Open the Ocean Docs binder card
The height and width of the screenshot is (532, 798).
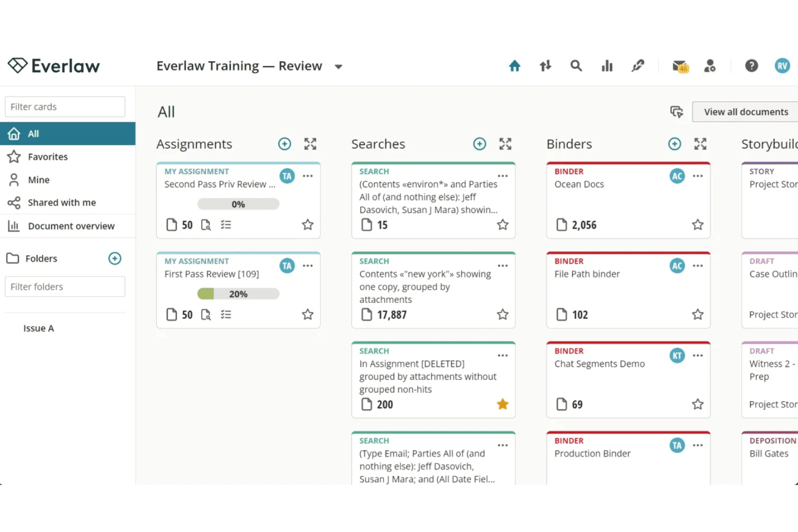[x=628, y=201]
